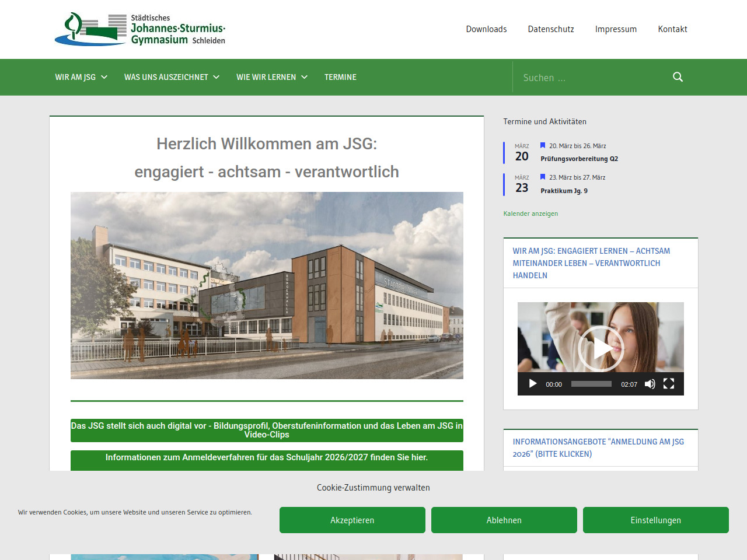
Task: Open cookie Einstellungen
Action: pos(655,520)
